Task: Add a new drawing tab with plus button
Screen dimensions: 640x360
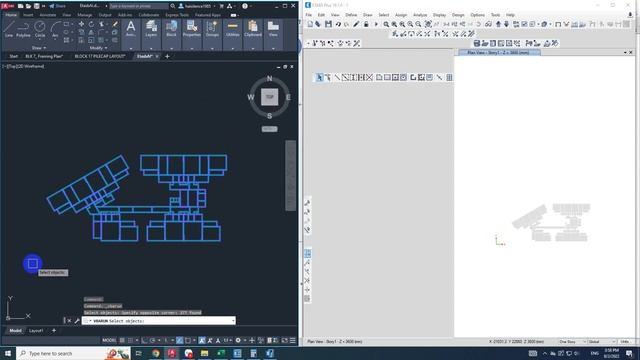Action: click(167, 56)
